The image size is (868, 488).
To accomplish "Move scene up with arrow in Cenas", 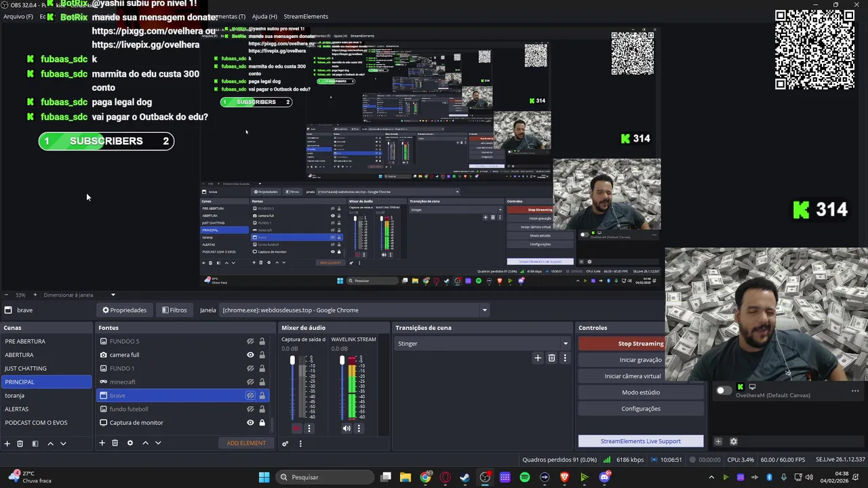I will [50, 443].
